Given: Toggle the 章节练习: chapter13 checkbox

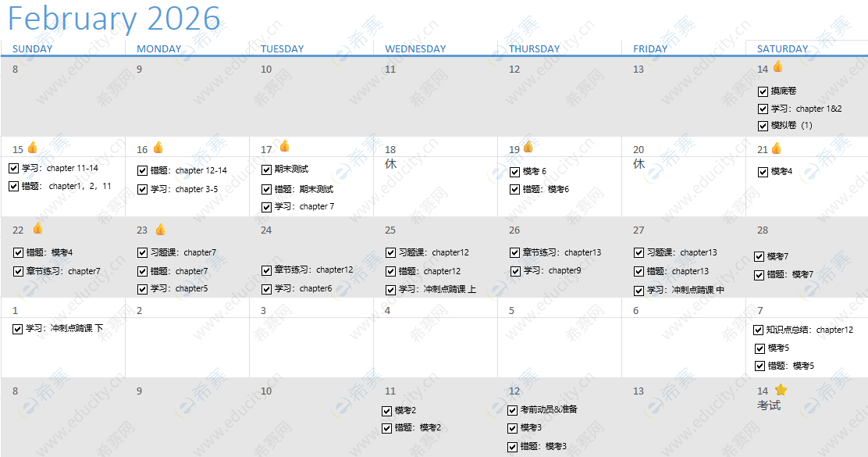Looking at the screenshot, I should tap(515, 252).
